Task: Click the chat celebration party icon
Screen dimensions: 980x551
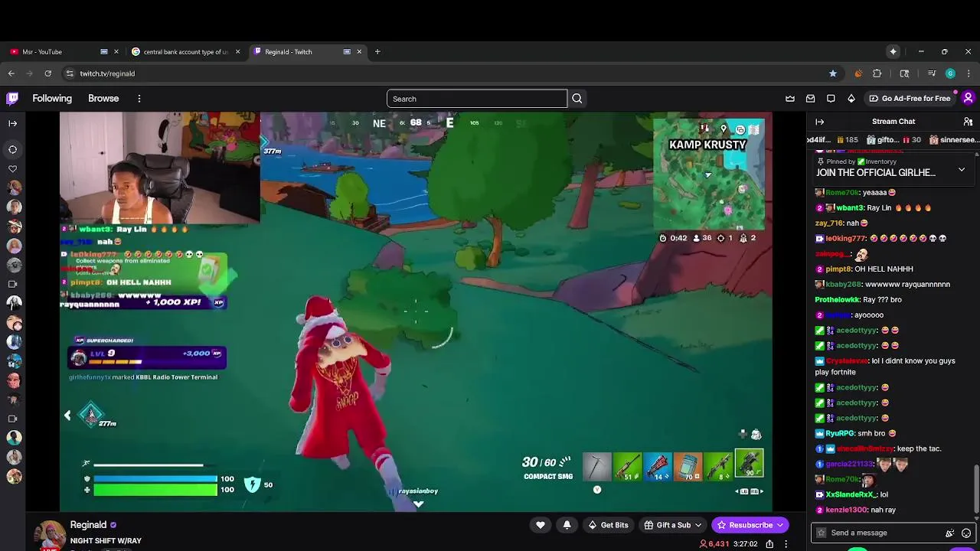Action: click(950, 533)
